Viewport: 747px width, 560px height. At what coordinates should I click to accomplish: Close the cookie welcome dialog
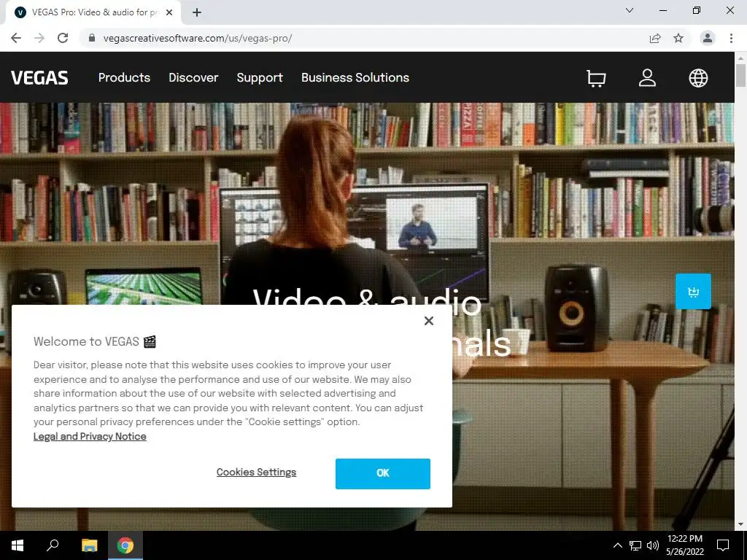click(x=429, y=321)
